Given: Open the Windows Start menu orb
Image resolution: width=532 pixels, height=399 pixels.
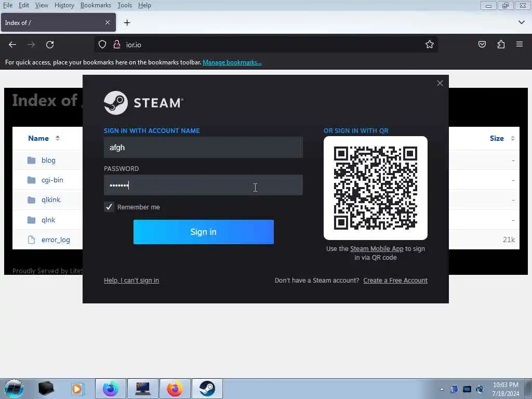Looking at the screenshot, I should click(x=14, y=389).
